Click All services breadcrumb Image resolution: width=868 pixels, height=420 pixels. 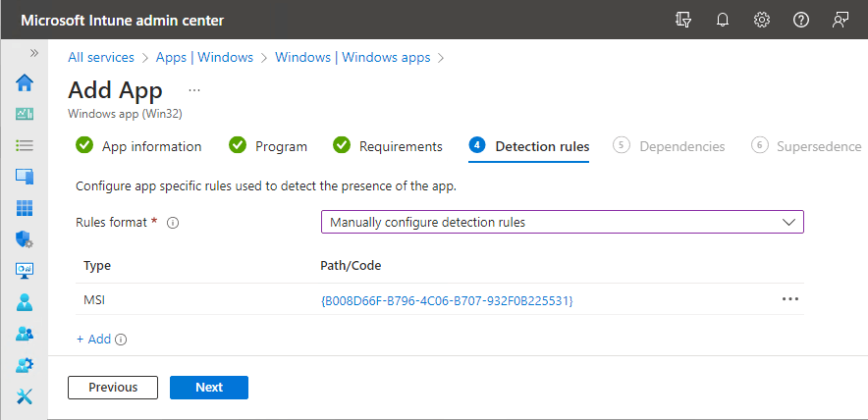pyautogui.click(x=101, y=58)
